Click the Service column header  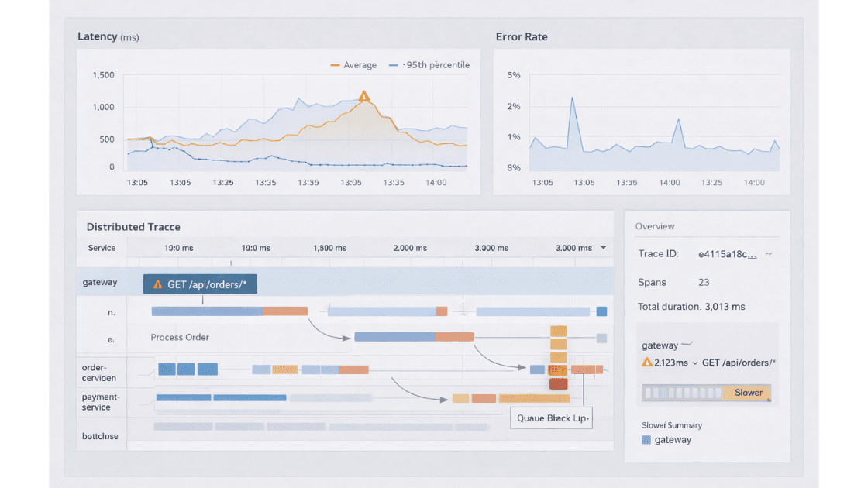pyautogui.click(x=102, y=248)
